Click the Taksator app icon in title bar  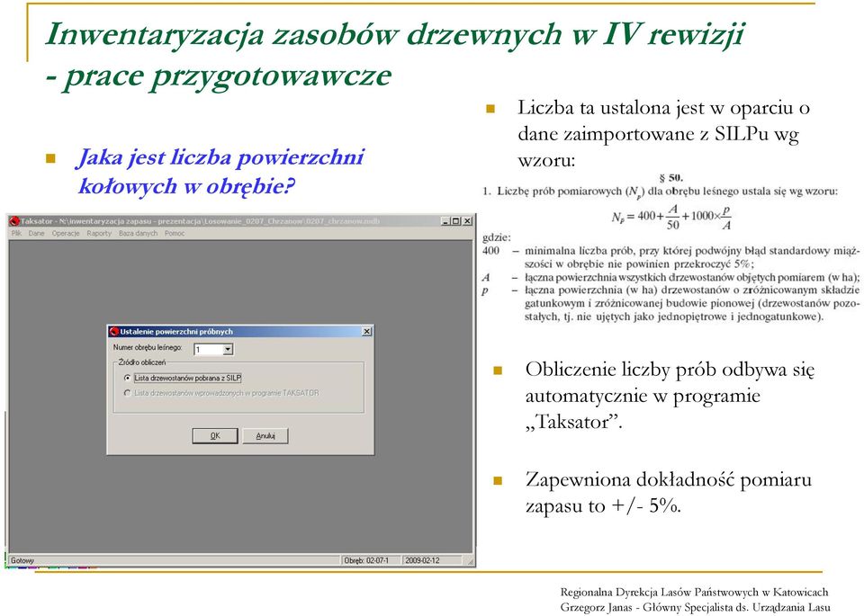click(x=14, y=221)
